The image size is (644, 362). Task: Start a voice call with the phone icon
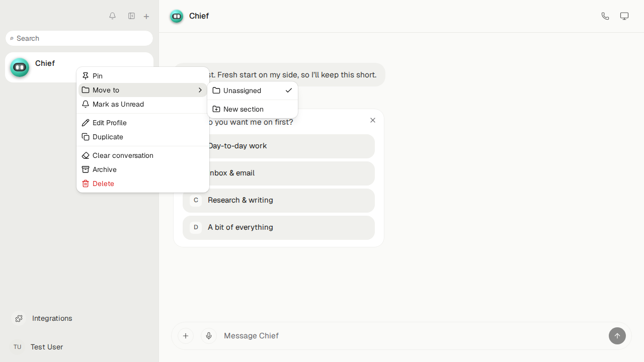point(605,16)
